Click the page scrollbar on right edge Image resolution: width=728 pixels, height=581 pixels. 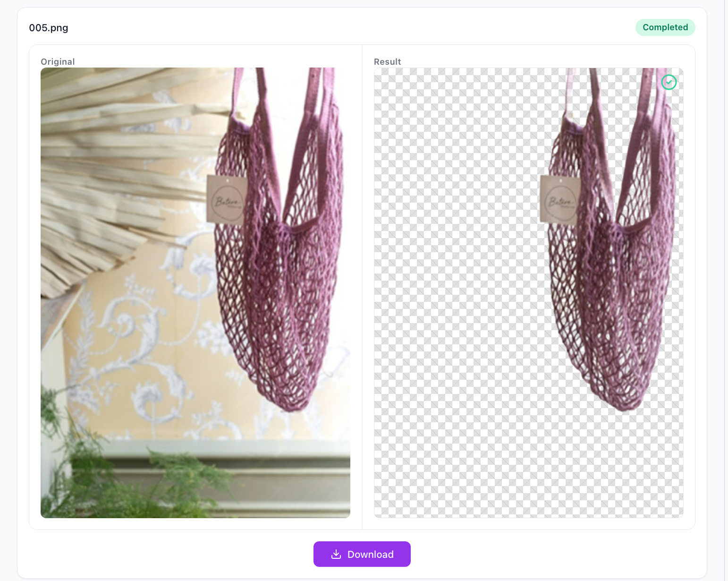726,283
